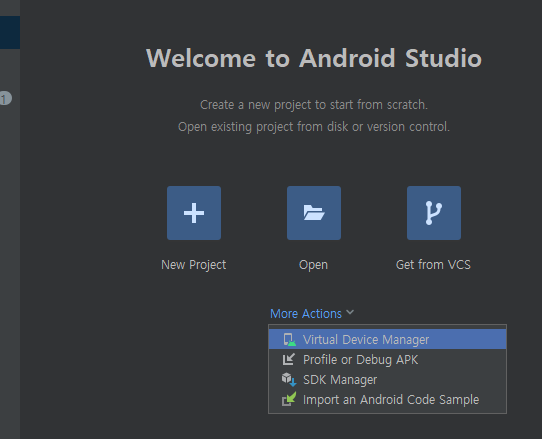Select Virtual Device Manager menu entry
Image resolution: width=542 pixels, height=439 pixels.
(387, 339)
